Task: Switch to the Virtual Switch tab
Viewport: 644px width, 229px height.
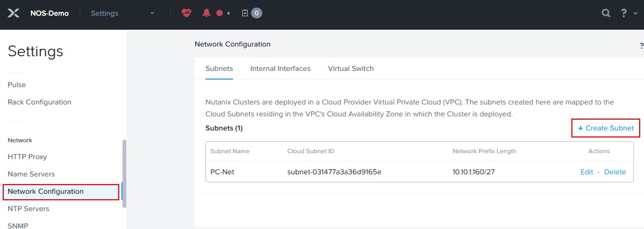Action: [351, 69]
